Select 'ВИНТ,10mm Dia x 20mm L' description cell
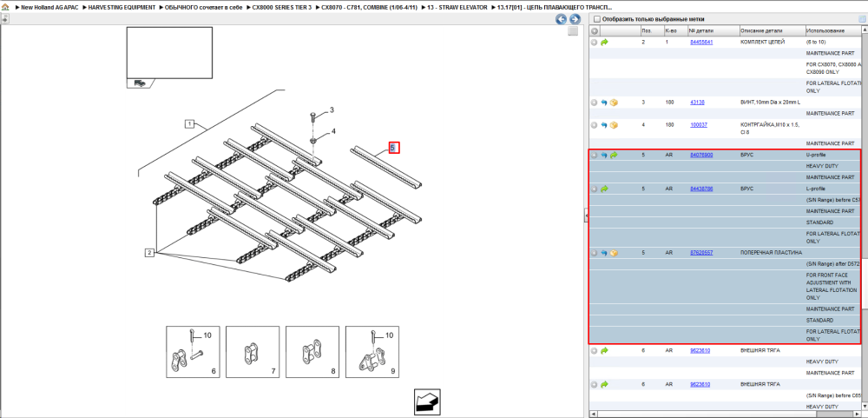This screenshot has width=868, height=418. point(770,103)
